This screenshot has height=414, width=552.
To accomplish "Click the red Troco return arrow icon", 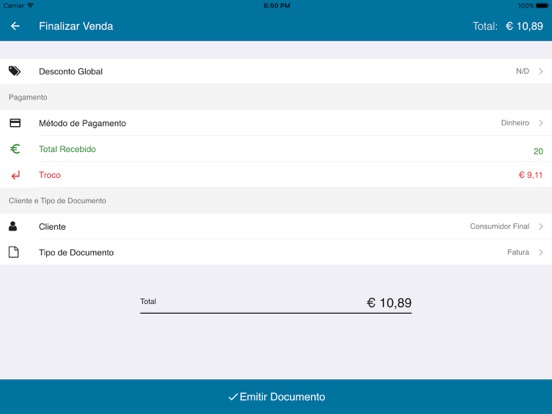I will pos(15,175).
